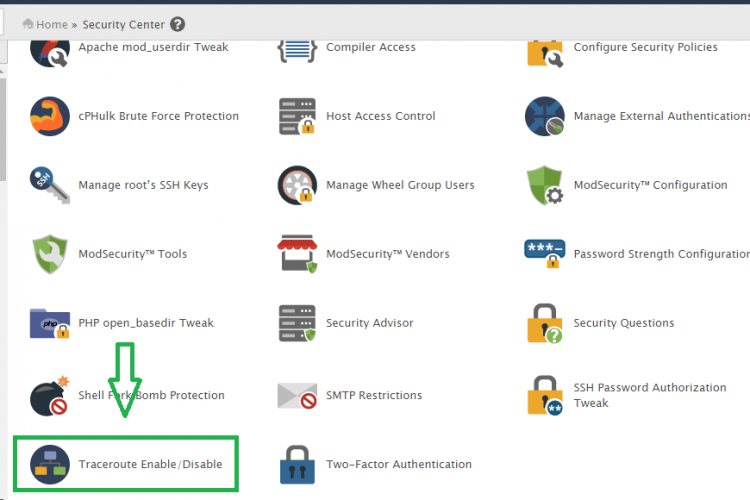
Task: Open SSH Password Authorization Tweak icon
Action: pos(545,396)
